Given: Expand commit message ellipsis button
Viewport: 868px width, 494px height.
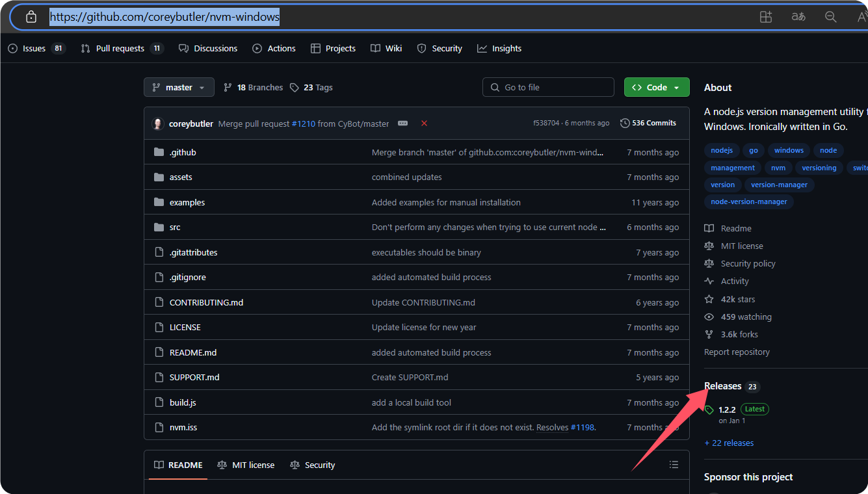Looking at the screenshot, I should tap(402, 123).
